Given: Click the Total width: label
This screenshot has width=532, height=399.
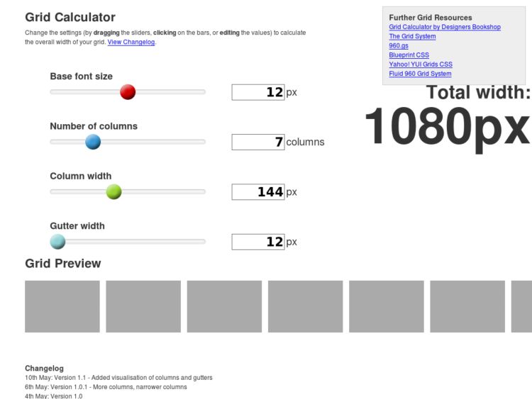Looking at the screenshot, I should (478, 92).
